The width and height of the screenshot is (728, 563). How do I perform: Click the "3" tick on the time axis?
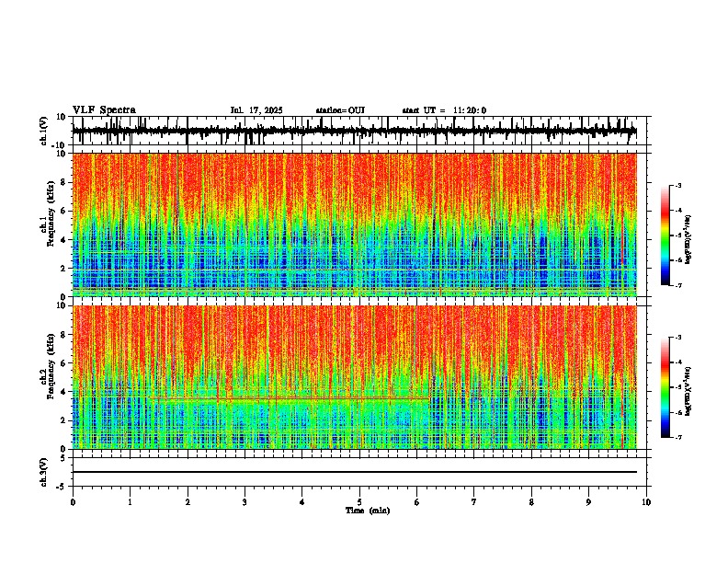click(245, 502)
